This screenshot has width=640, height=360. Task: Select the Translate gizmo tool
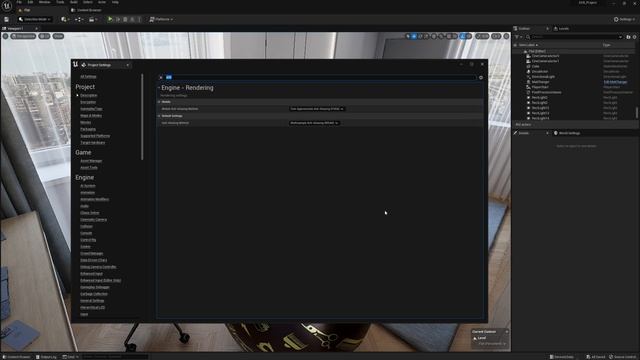(x=414, y=36)
